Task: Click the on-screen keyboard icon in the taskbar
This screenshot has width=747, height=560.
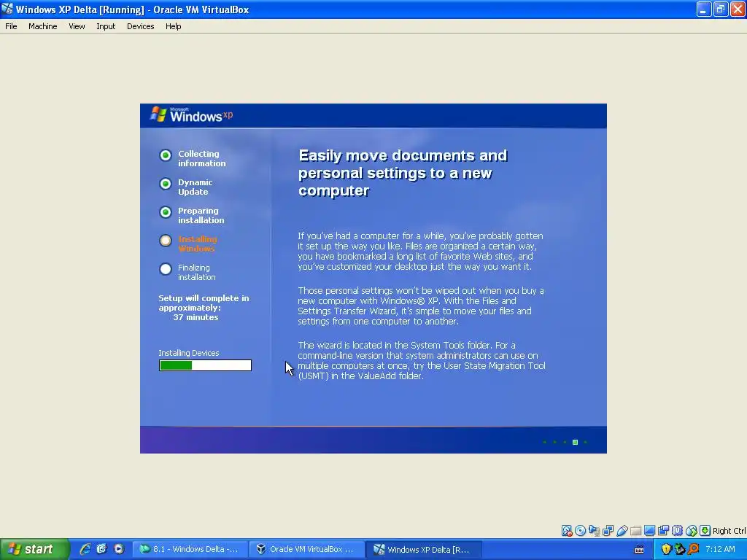Action: [x=639, y=550]
